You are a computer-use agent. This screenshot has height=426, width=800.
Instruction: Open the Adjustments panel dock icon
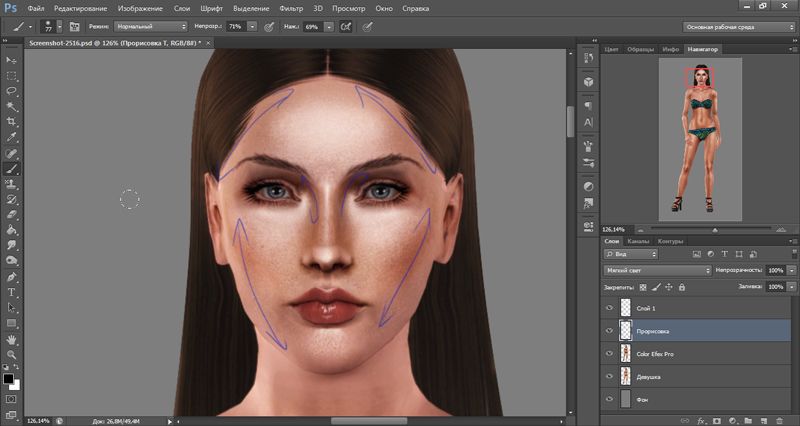coord(588,186)
